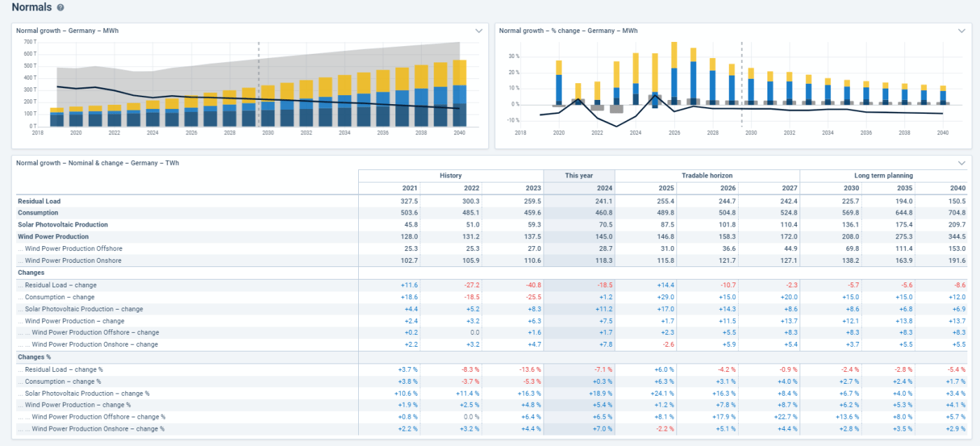Select the Consumption row label
The width and height of the screenshot is (980, 446).
pos(38,213)
